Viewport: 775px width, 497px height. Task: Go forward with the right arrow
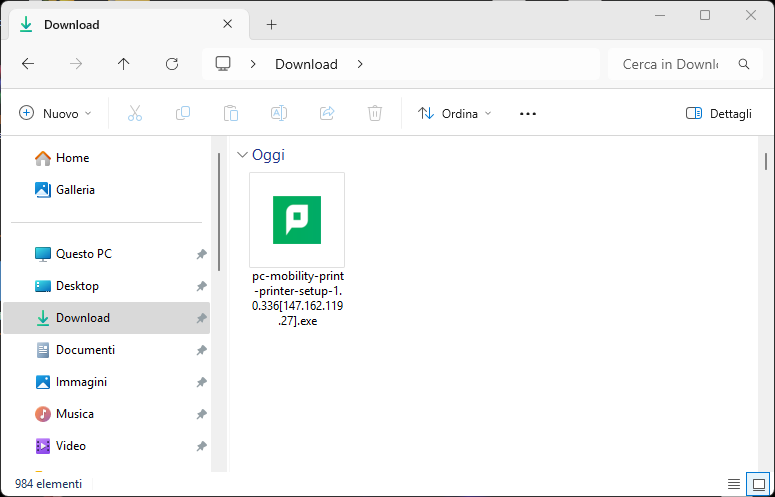(76, 64)
